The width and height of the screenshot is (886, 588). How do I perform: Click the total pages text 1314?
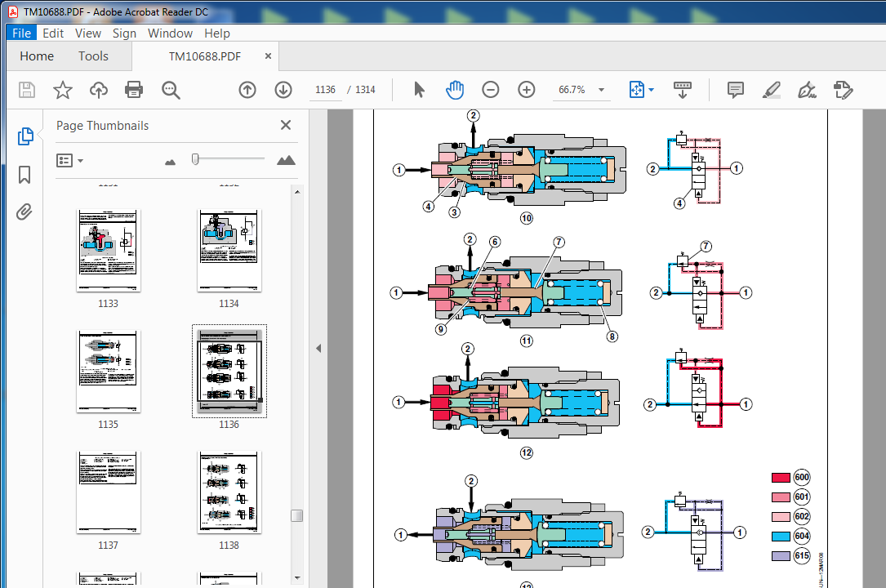365,90
